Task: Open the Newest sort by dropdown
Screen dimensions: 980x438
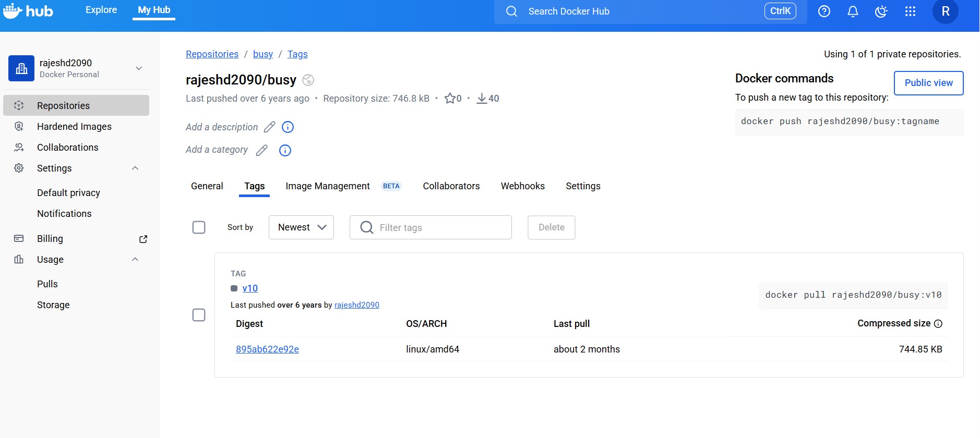Action: [301, 227]
